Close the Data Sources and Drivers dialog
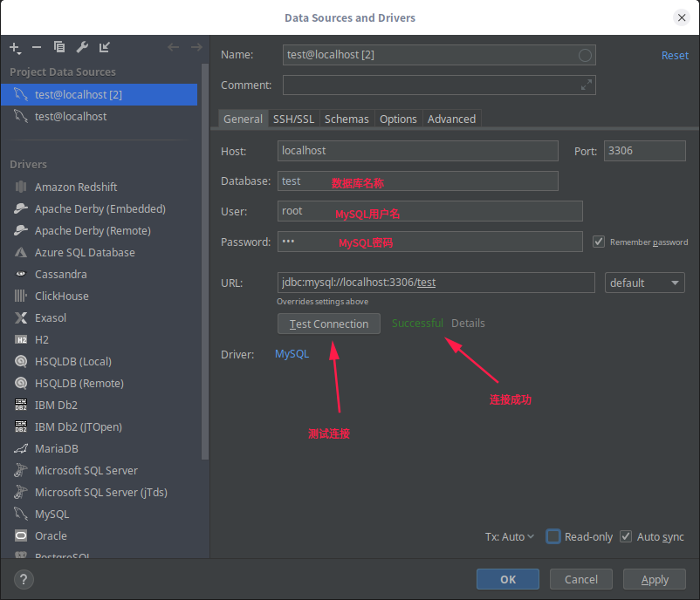This screenshot has height=600, width=700. (682, 17)
